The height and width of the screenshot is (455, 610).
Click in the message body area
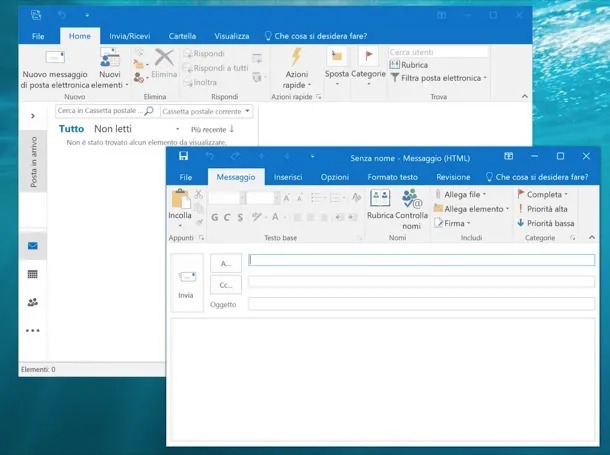(x=383, y=379)
